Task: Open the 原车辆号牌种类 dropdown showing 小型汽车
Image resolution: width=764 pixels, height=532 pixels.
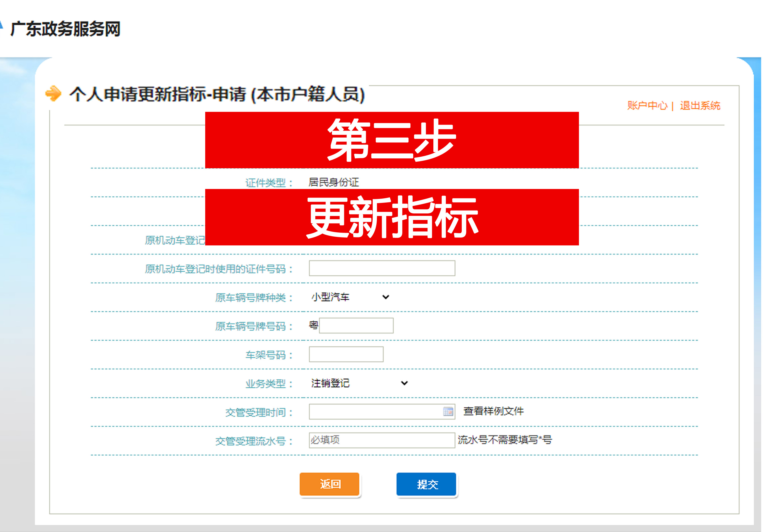Action: (x=350, y=297)
